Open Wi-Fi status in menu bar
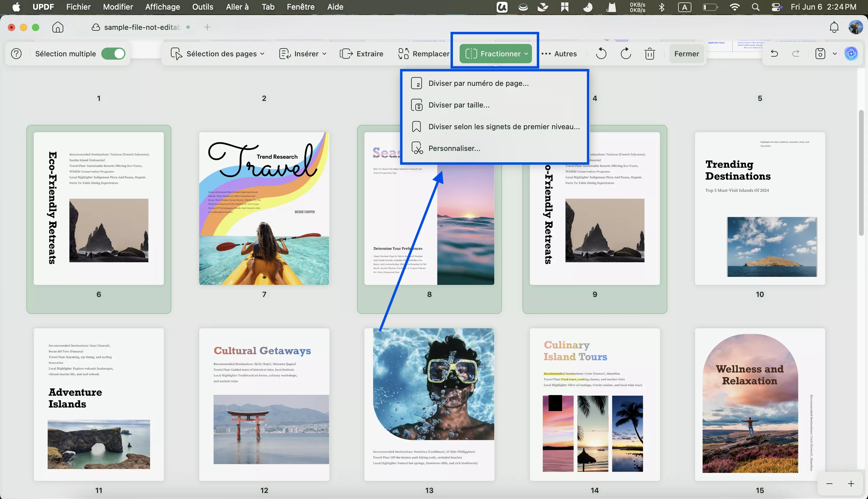 pos(734,7)
